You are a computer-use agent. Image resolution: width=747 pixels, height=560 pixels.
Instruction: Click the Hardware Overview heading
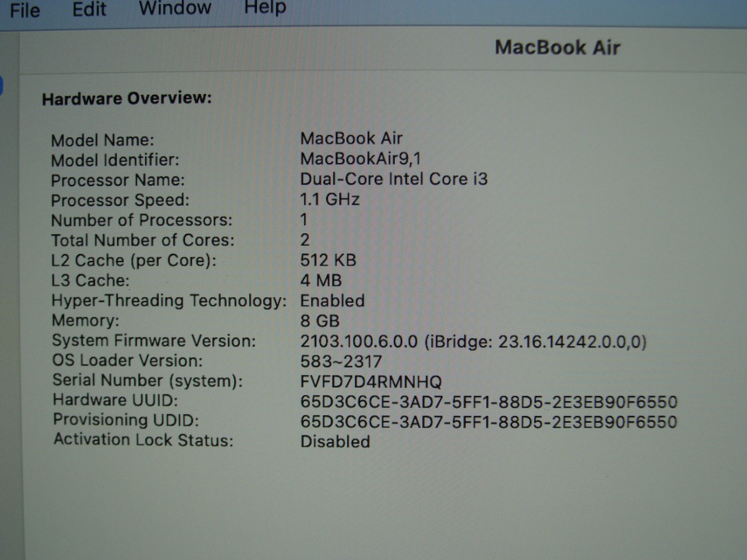pyautogui.click(x=127, y=98)
